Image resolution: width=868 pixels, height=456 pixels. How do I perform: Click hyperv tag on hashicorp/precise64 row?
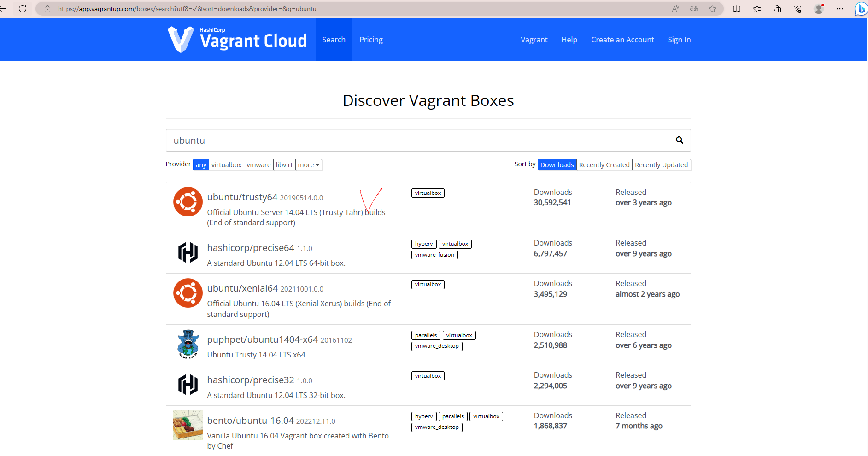tap(424, 244)
